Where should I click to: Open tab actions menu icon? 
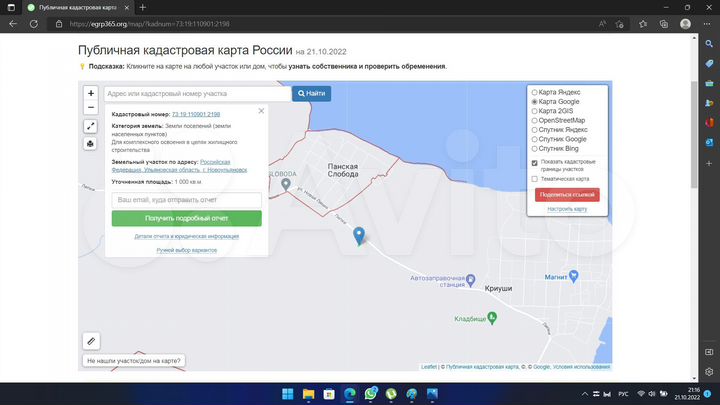11,7
